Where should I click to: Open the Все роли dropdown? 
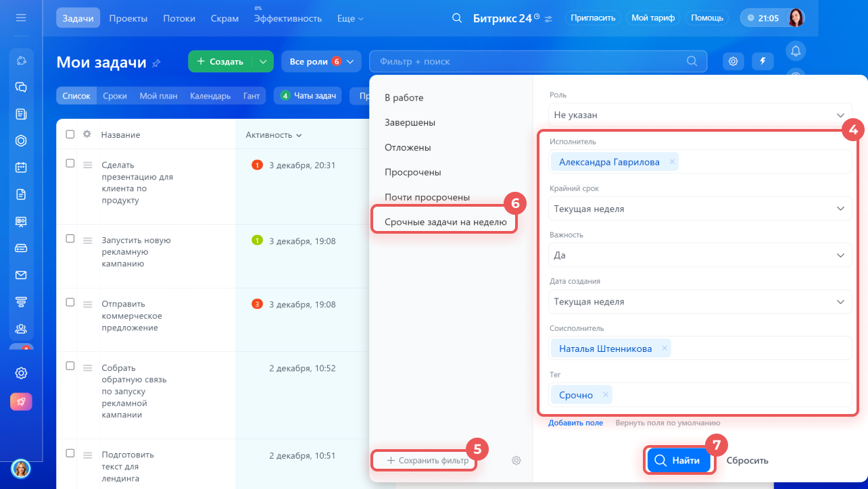tap(321, 61)
